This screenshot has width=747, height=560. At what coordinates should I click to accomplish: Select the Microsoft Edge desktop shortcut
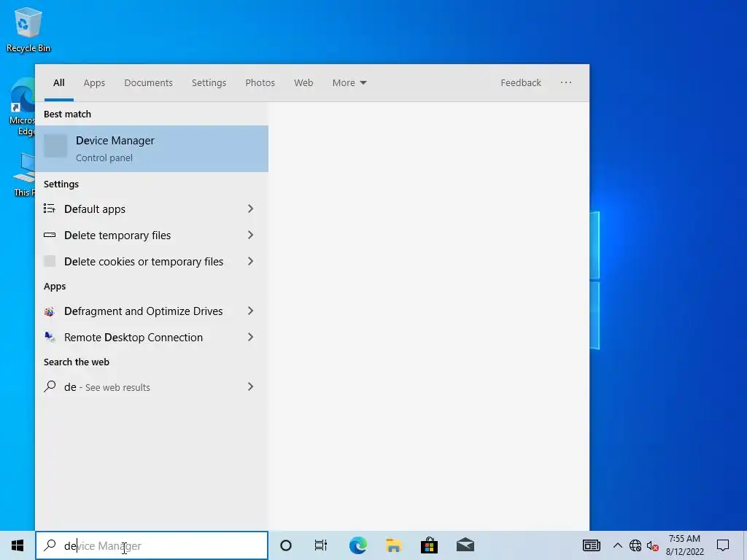tap(22, 107)
